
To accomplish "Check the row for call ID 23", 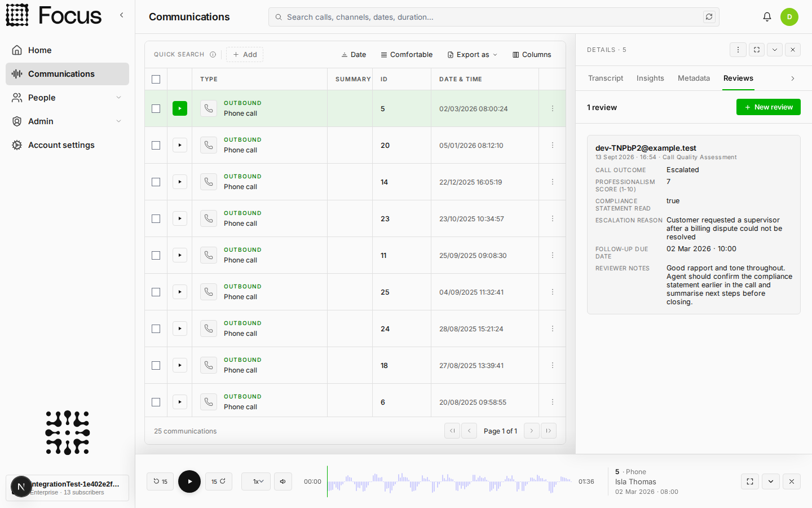I will 156,218.
